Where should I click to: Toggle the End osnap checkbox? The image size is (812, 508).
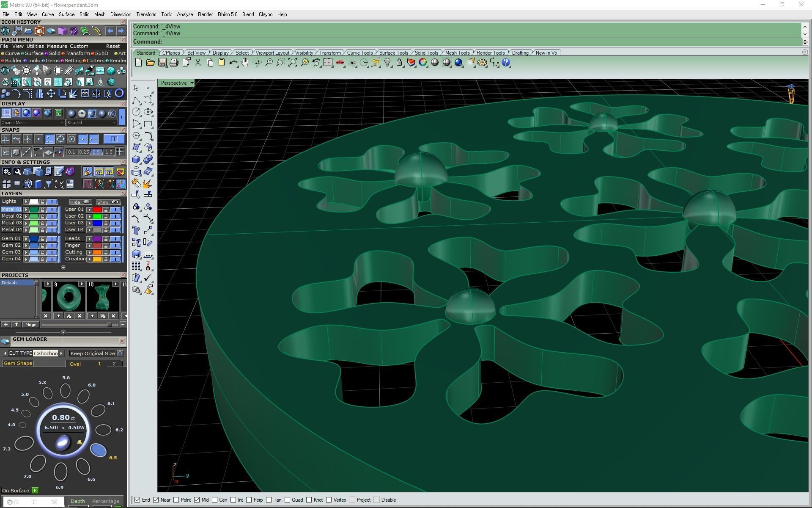137,500
